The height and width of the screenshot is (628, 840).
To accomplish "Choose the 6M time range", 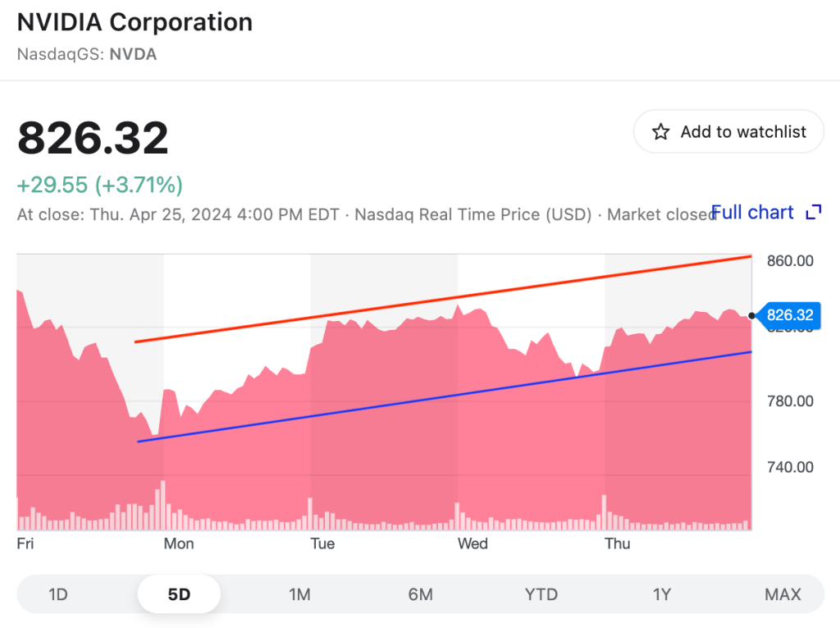I will [x=420, y=594].
